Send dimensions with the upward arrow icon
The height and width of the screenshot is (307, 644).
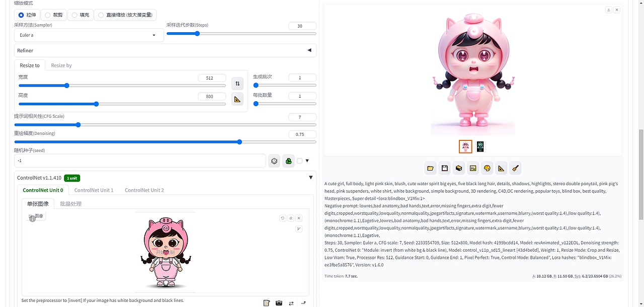pyautogui.click(x=303, y=303)
